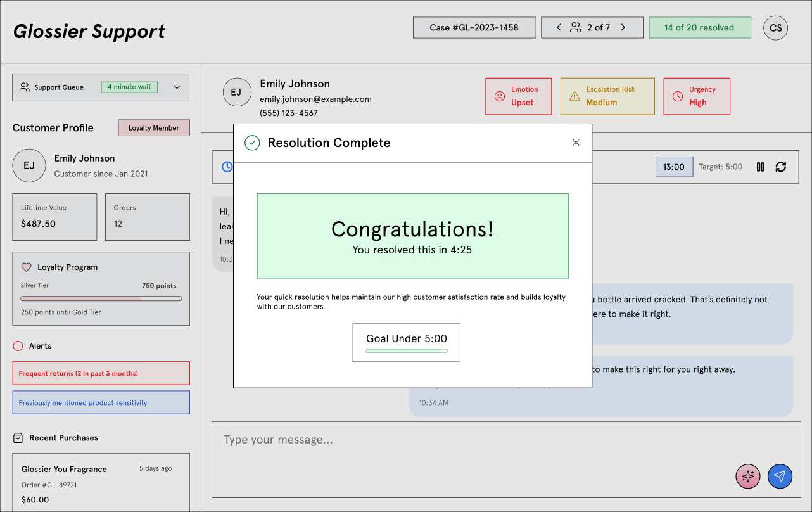Viewport: 812px width, 512px height.
Task: Click the Orders 12 card
Action: click(x=148, y=217)
